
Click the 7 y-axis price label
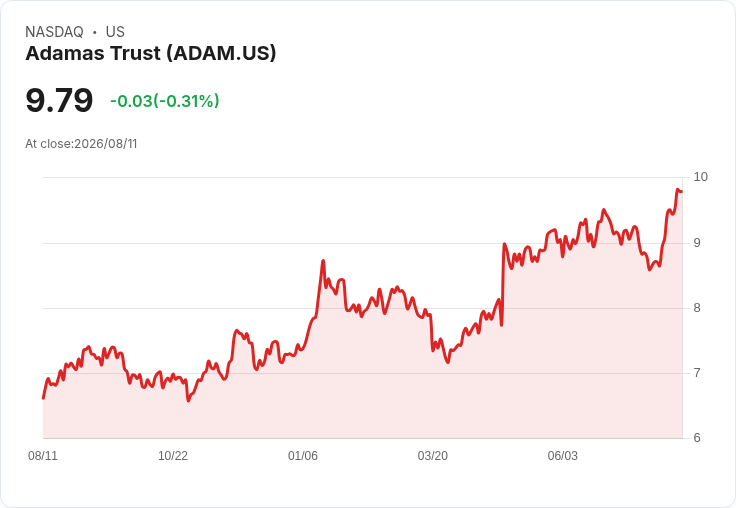697,373
